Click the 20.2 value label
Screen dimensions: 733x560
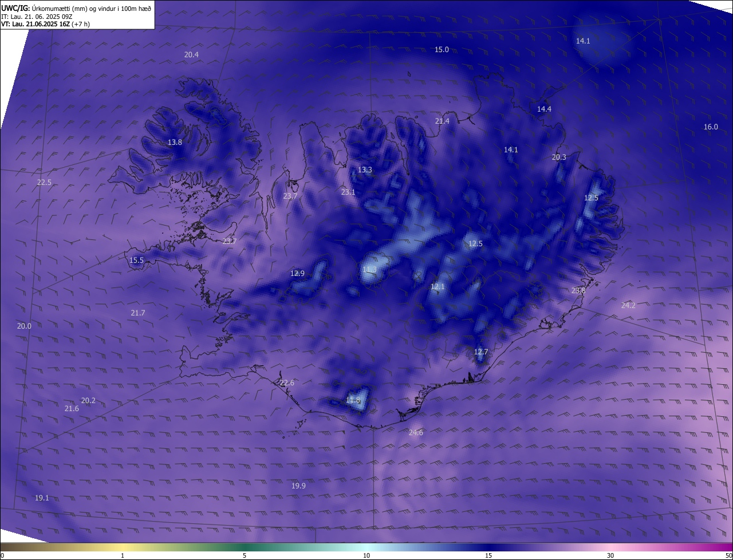click(x=88, y=401)
